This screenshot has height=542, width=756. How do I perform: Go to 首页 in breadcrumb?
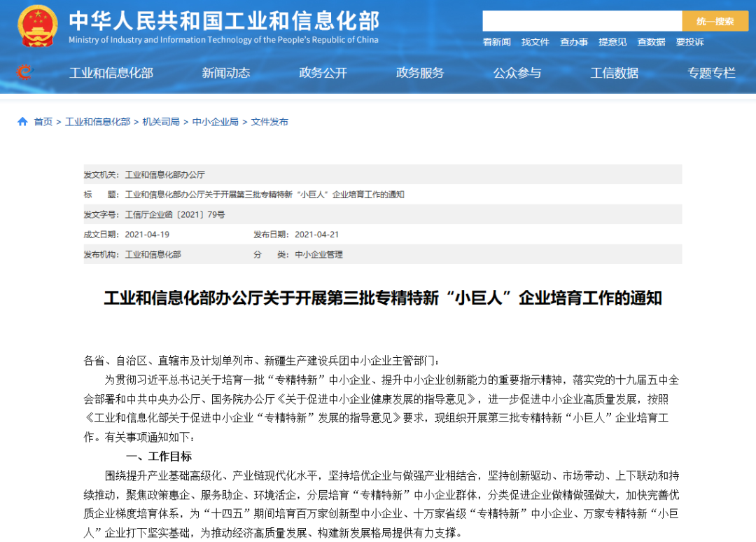coord(43,122)
